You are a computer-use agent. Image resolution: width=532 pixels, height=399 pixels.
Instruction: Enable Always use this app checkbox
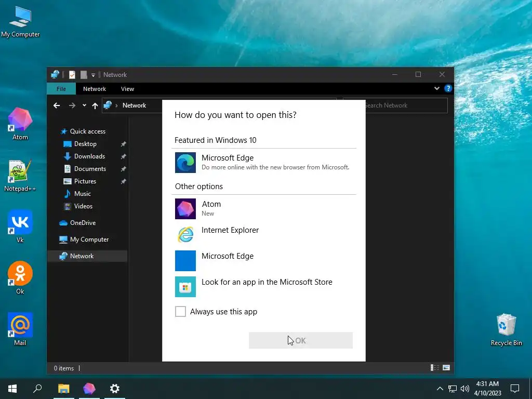tap(180, 311)
